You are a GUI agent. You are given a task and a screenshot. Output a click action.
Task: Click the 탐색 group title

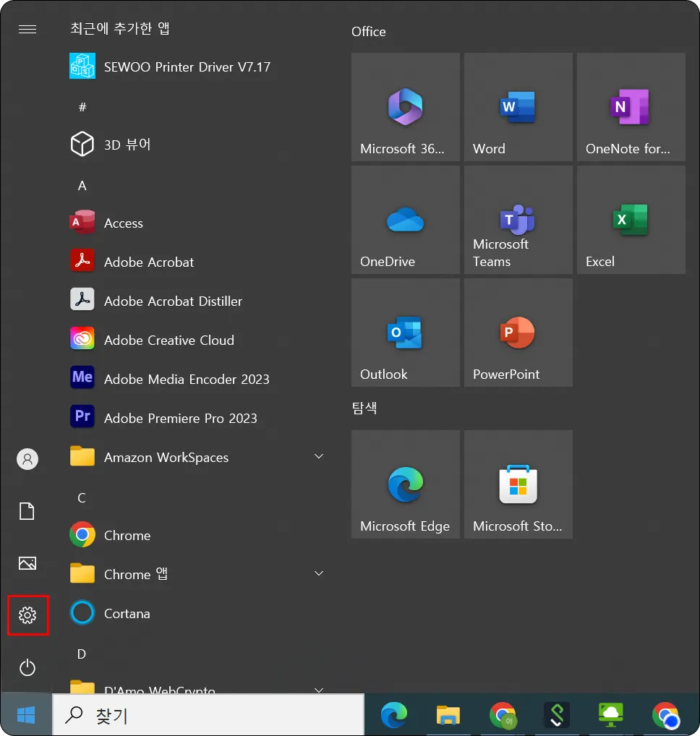point(364,408)
